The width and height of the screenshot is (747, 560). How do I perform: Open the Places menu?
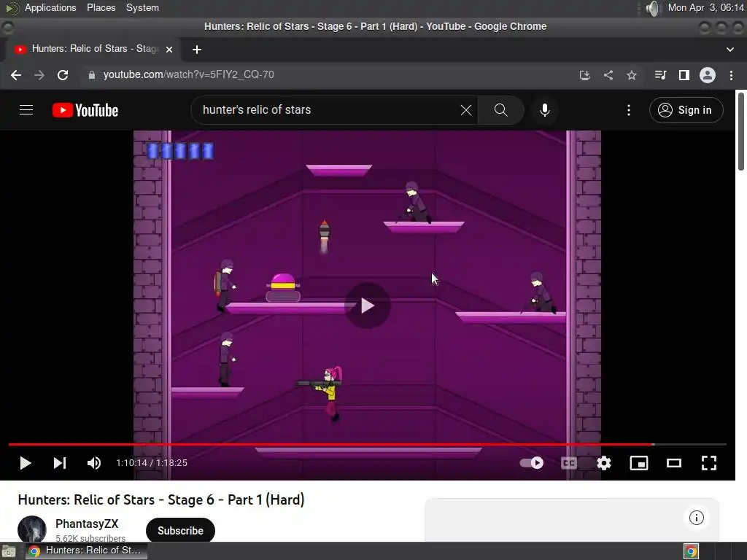[x=101, y=7]
